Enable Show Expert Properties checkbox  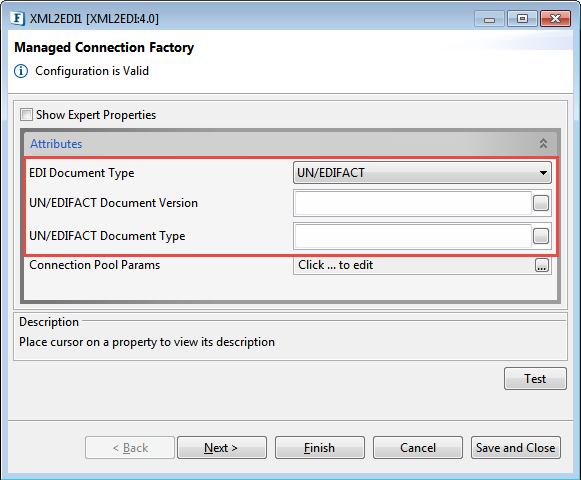click(26, 115)
